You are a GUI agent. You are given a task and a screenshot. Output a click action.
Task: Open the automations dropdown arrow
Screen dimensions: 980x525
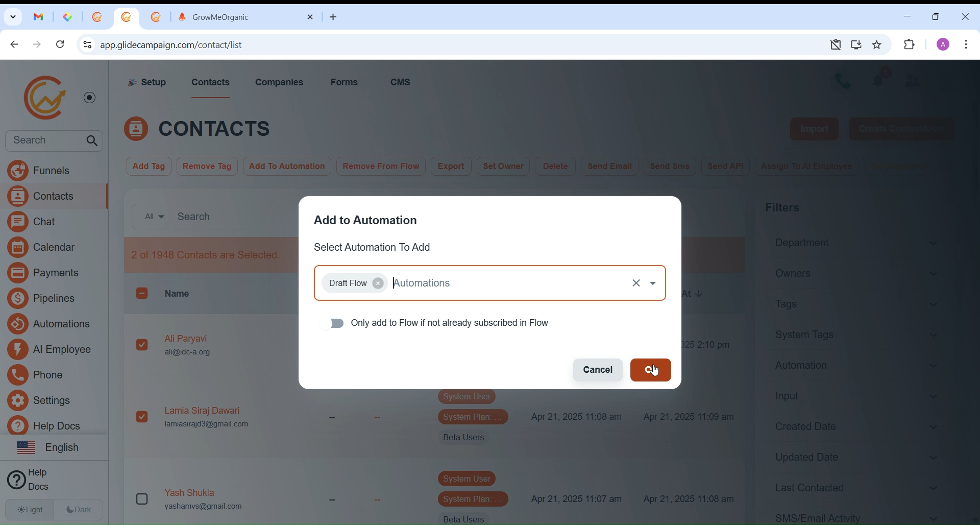pyautogui.click(x=654, y=283)
